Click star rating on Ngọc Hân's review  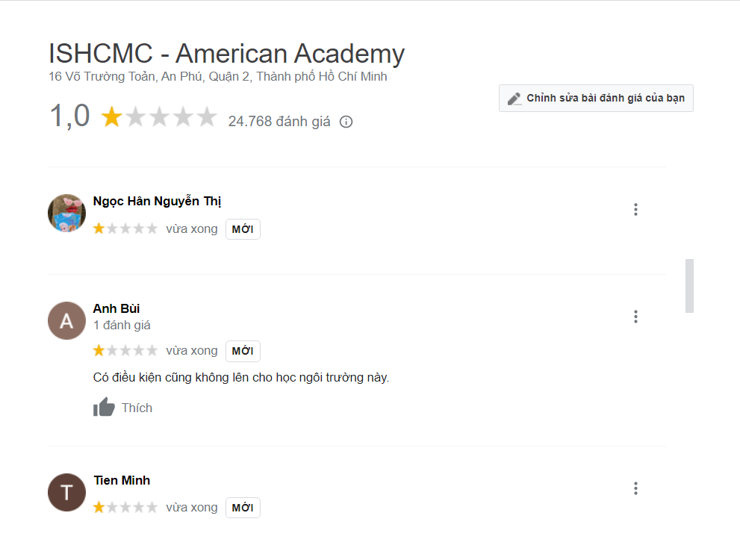point(125,228)
